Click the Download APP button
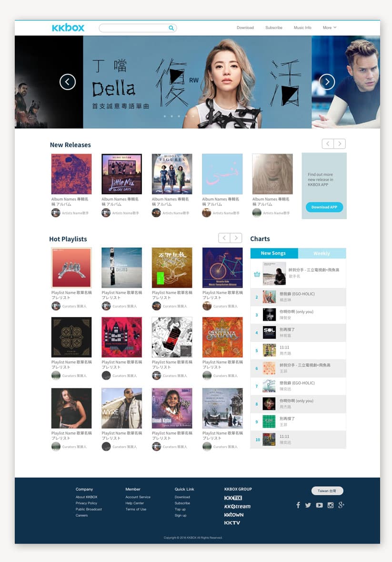 click(x=324, y=207)
